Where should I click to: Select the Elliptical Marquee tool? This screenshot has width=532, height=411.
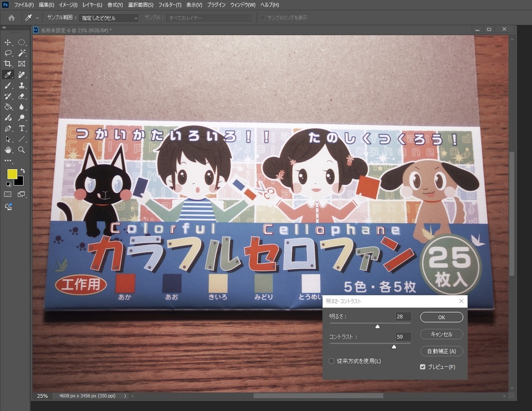[22, 43]
